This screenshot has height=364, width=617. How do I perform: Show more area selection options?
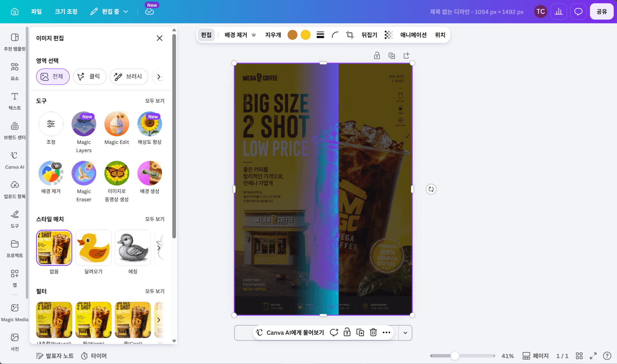click(x=159, y=77)
